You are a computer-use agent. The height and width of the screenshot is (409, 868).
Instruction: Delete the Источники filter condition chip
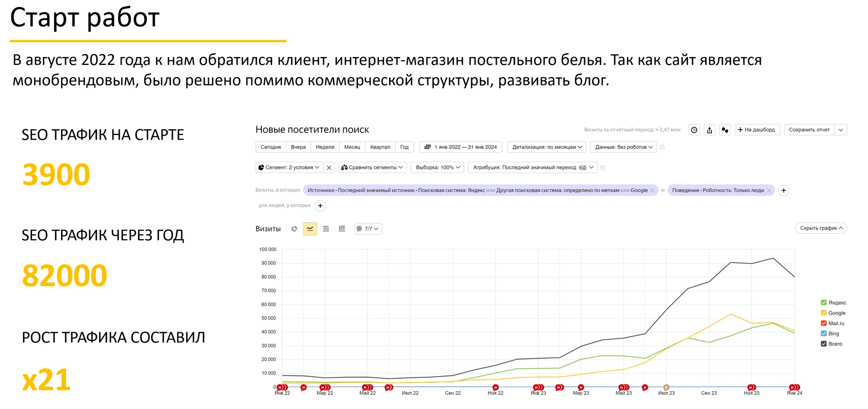[652, 190]
